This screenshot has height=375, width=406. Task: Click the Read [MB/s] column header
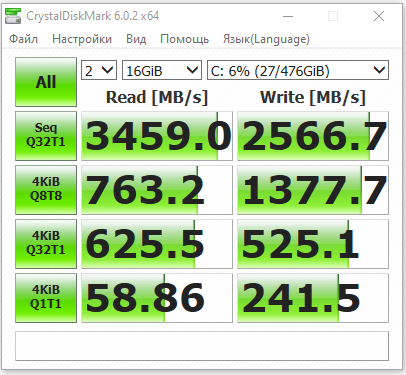(x=157, y=97)
